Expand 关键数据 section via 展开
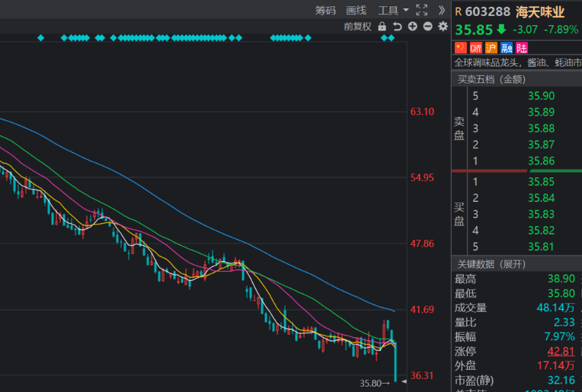 (513, 264)
